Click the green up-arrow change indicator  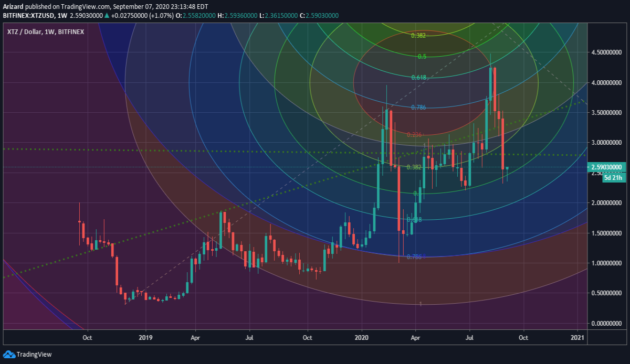(107, 16)
